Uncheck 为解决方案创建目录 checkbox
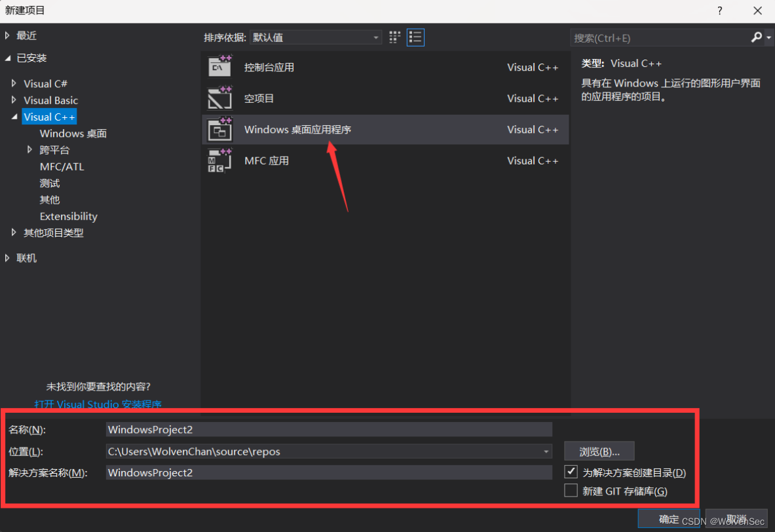The height and width of the screenshot is (532, 775). click(x=571, y=471)
